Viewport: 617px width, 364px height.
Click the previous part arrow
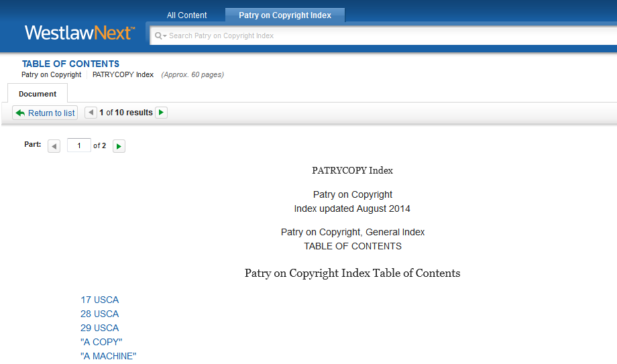pos(54,146)
